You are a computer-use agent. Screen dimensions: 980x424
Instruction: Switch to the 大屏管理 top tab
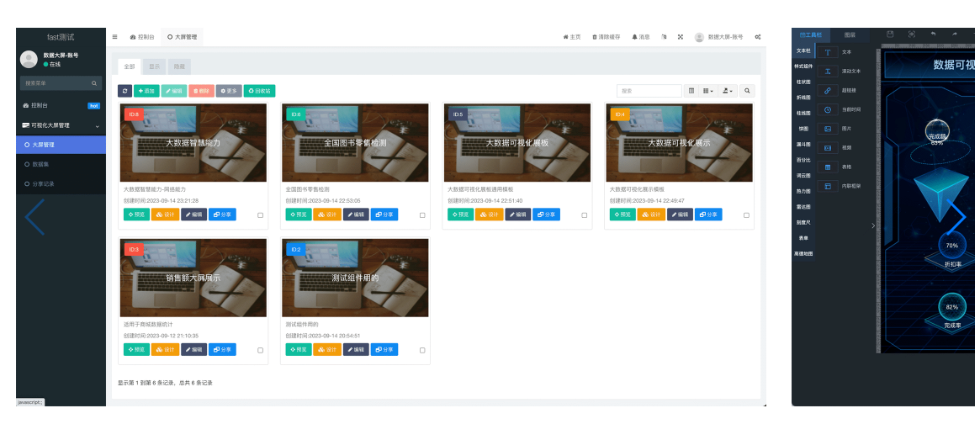click(182, 37)
